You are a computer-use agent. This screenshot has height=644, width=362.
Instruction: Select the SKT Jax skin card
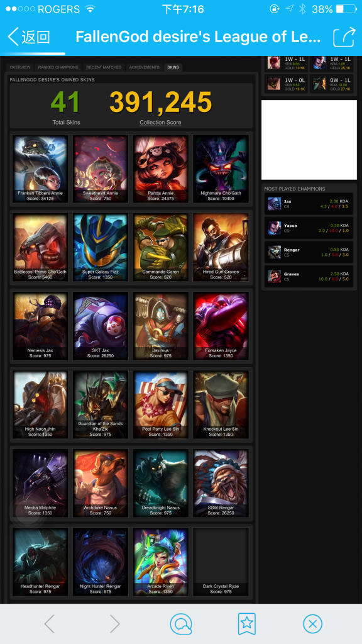pyautogui.click(x=101, y=326)
